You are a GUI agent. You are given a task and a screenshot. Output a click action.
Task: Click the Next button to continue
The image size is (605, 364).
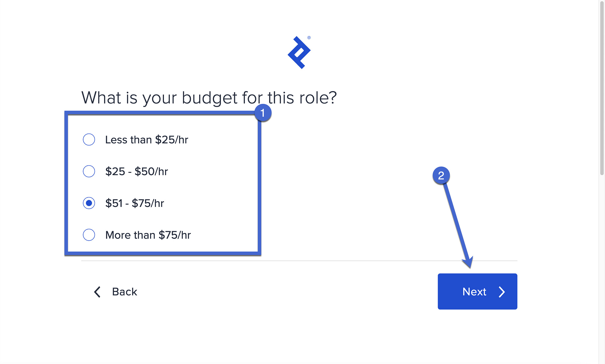point(477,292)
